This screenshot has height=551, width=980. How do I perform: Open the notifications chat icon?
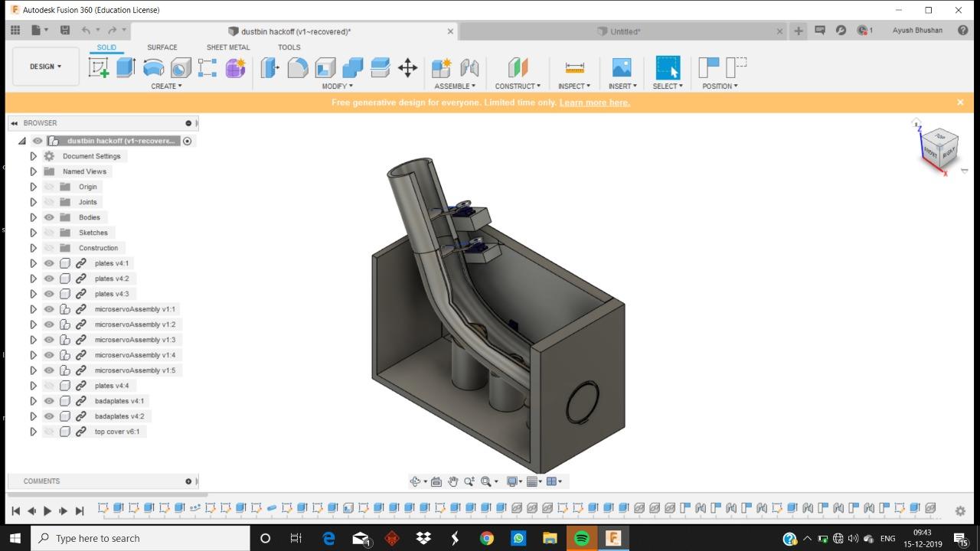[820, 31]
